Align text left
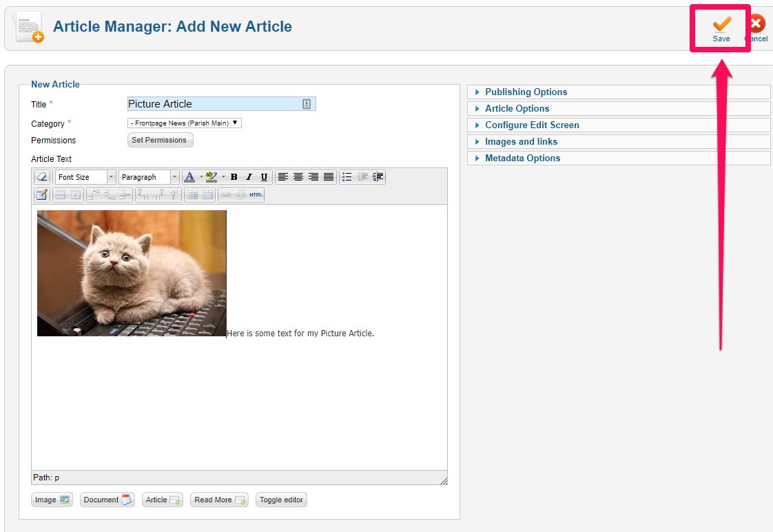Image resolution: width=773 pixels, height=532 pixels. pyautogui.click(x=283, y=176)
